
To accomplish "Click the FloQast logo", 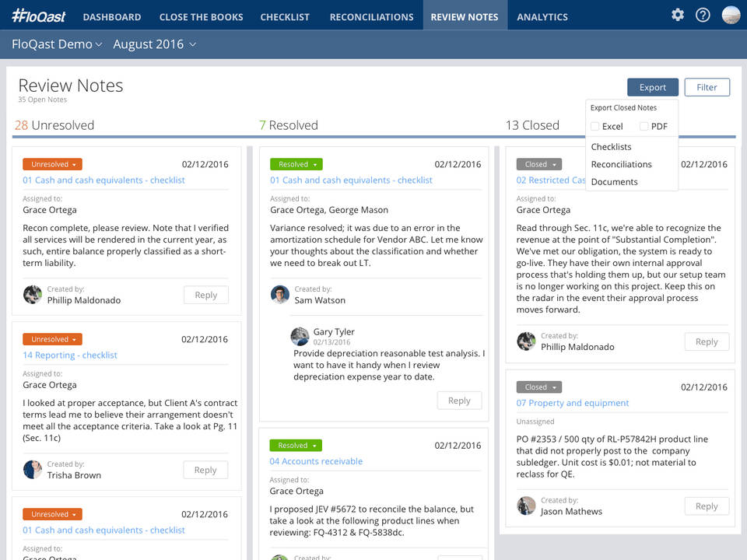I will [39, 16].
